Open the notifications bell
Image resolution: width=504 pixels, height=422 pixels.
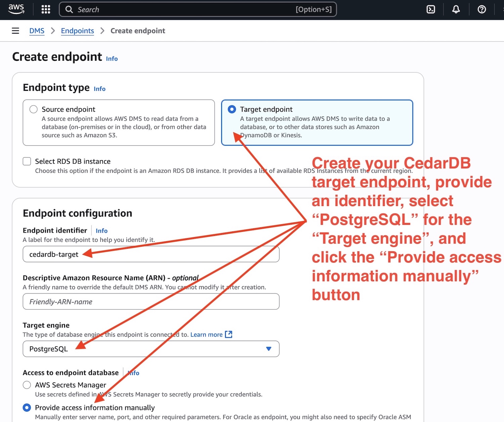(456, 9)
